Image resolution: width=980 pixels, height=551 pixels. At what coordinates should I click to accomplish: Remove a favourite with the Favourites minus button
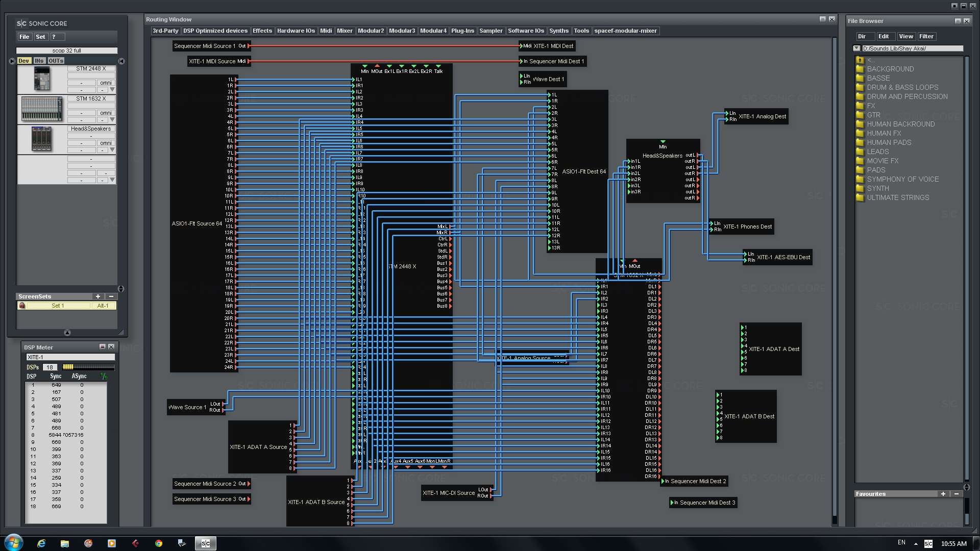[x=957, y=494]
